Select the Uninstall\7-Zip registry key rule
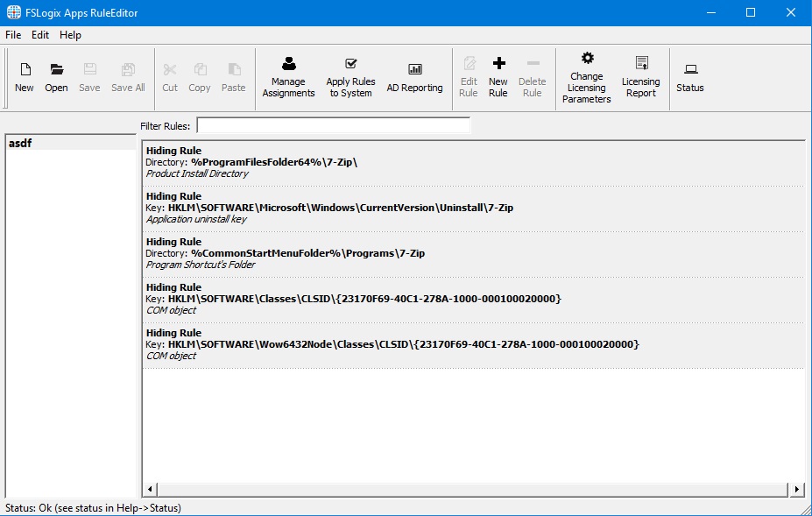812x516 pixels. [473, 209]
